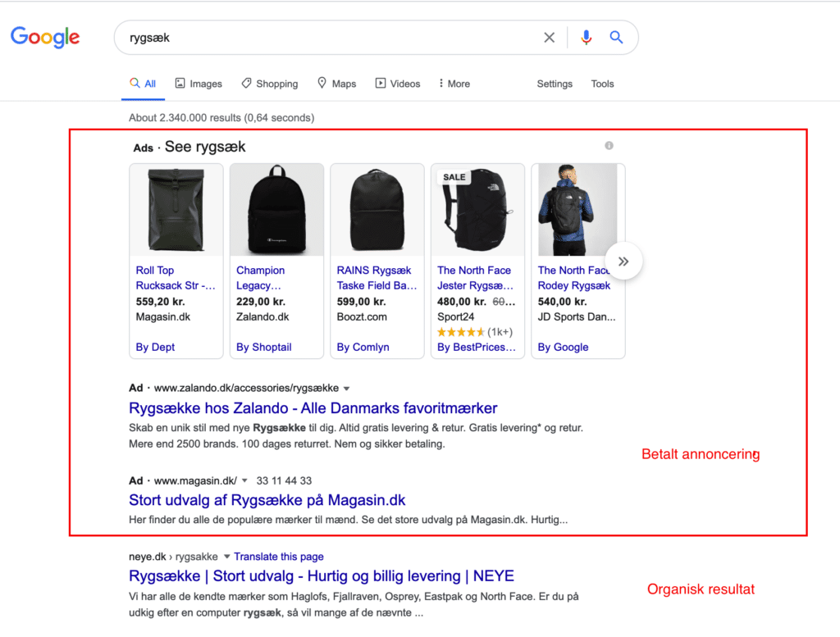This screenshot has height=637, width=840.
Task: Click the phone number 33 11 44 33
Action: pos(284,480)
